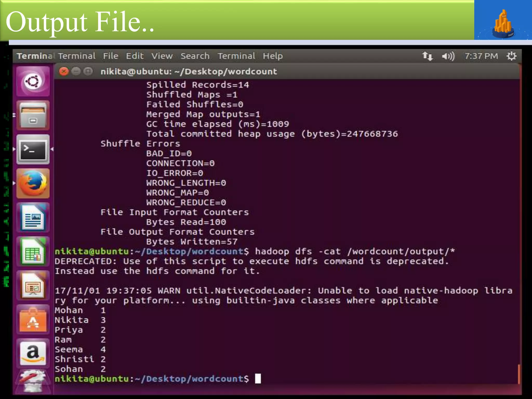Open the View menu
Viewport: 532px width, 399px height.
[x=162, y=56]
